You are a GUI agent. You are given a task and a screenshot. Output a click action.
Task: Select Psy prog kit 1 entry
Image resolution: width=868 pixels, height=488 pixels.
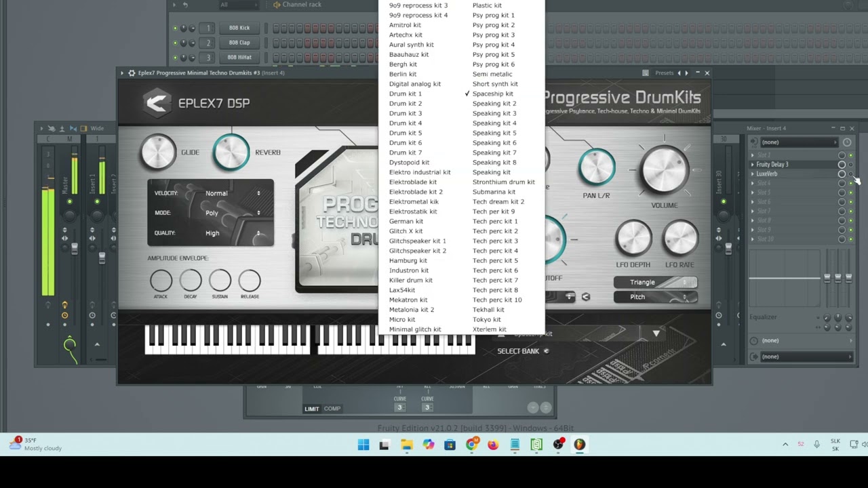[493, 15]
